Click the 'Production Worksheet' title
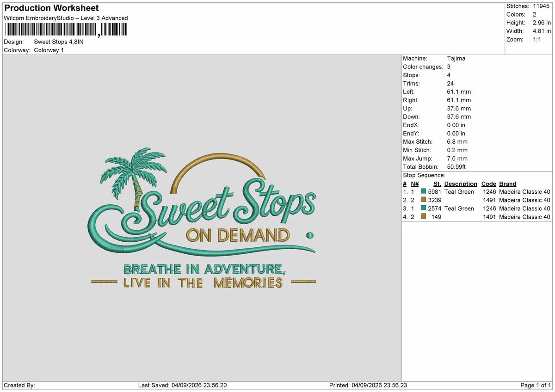This screenshot has width=555, height=392. coord(51,8)
